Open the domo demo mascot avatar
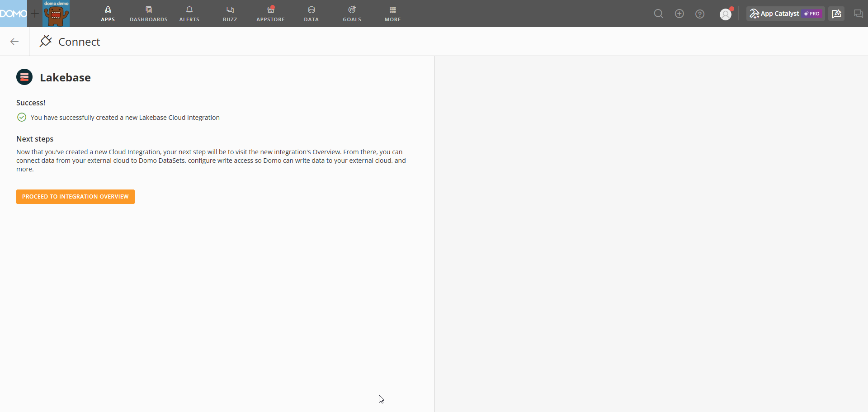This screenshot has width=868, height=412. click(x=56, y=14)
